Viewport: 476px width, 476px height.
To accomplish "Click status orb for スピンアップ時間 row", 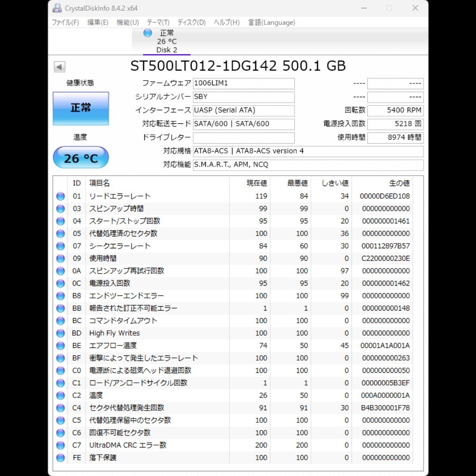I will click(60, 209).
